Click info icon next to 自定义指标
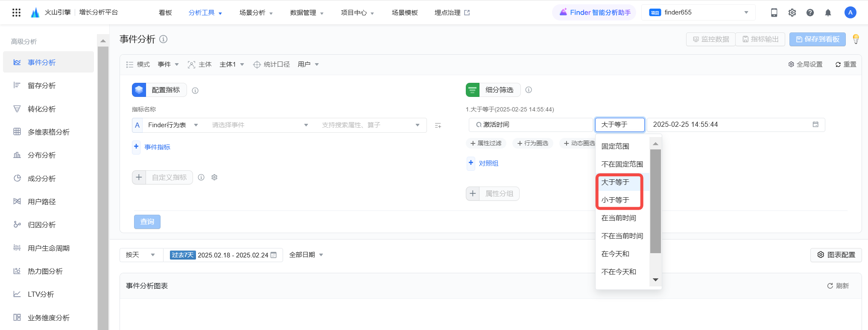Screen dimensions: 868x330 point(201,177)
